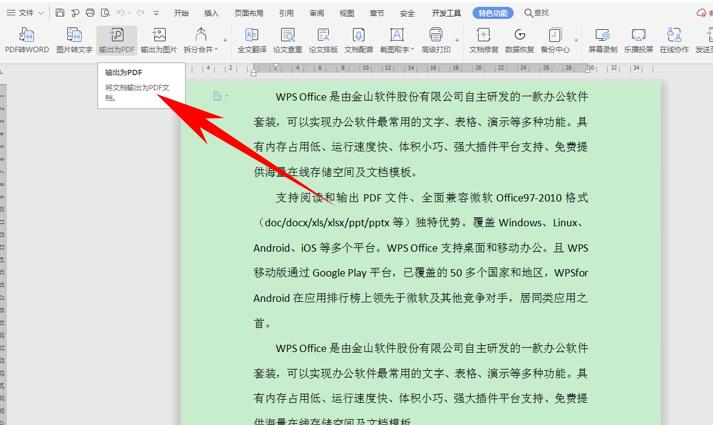
Task: Switch to the 章节 chapter tab
Action: click(x=377, y=13)
